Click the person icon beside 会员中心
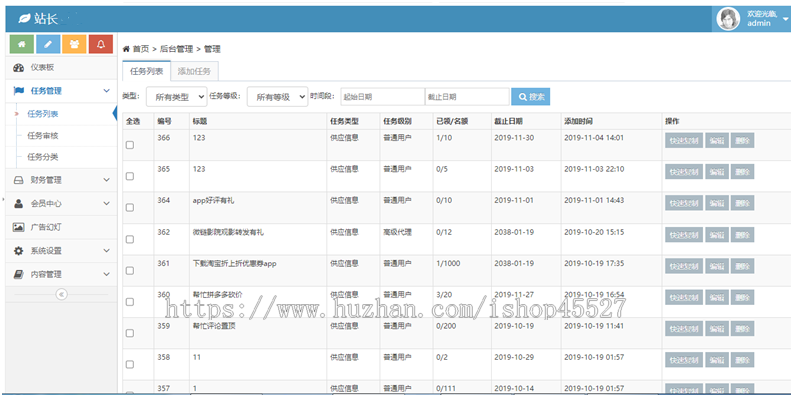This screenshot has width=793, height=397. click(19, 203)
